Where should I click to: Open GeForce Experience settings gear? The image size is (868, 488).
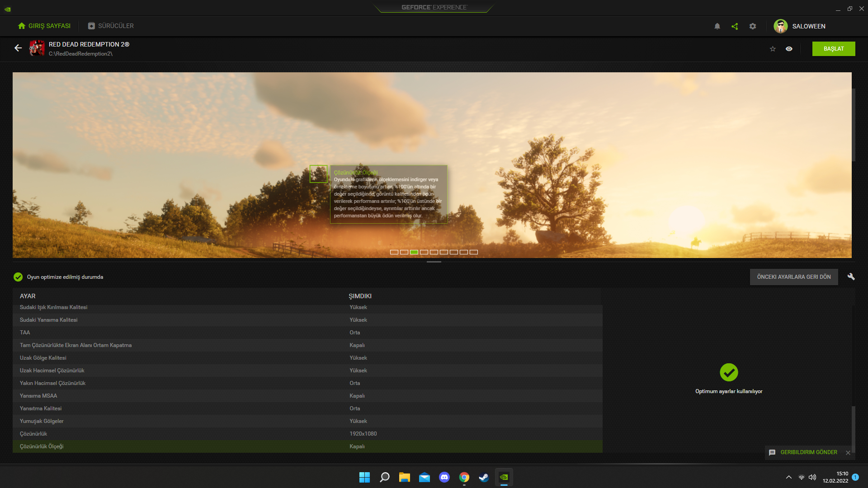(753, 26)
